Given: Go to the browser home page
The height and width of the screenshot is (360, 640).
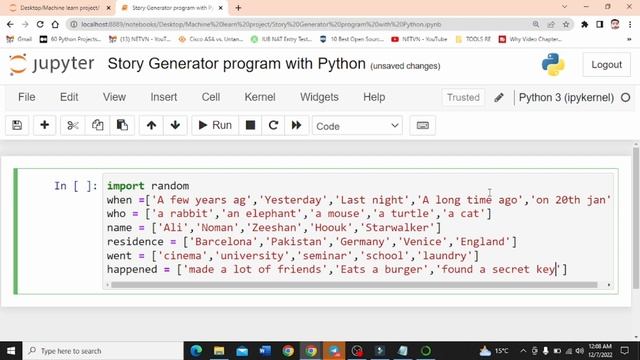Looking at the screenshot, I should 55,24.
